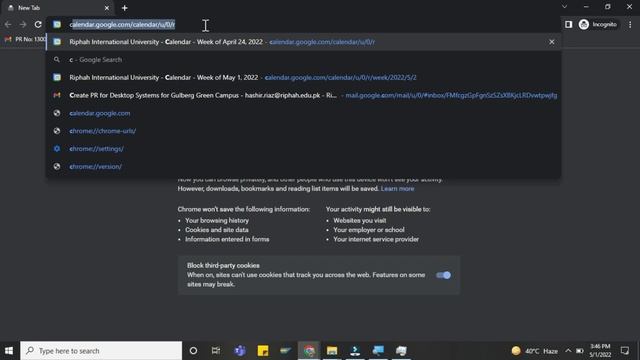The height and width of the screenshot is (360, 640).
Task: Click the Incognito profile button
Action: (x=598, y=24)
